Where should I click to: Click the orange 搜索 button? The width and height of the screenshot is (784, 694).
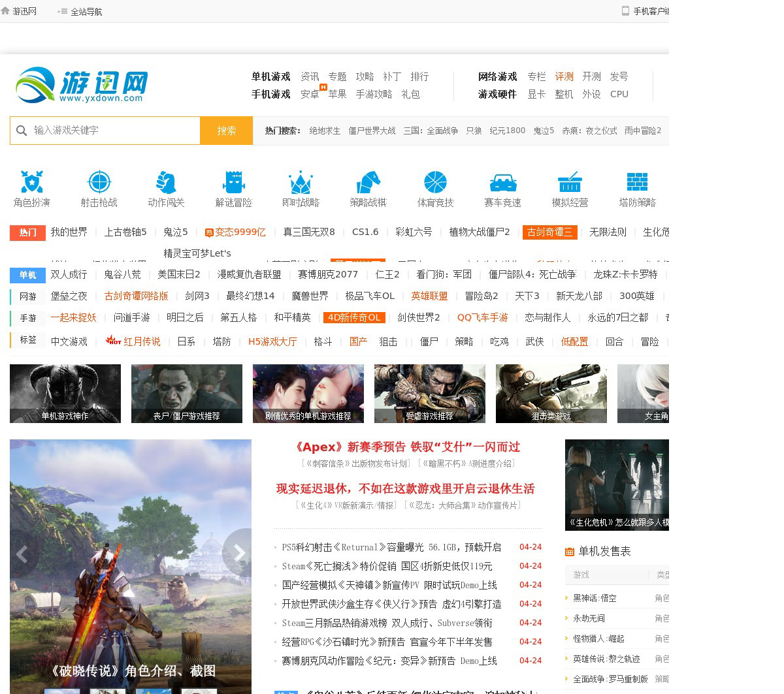[x=226, y=131]
